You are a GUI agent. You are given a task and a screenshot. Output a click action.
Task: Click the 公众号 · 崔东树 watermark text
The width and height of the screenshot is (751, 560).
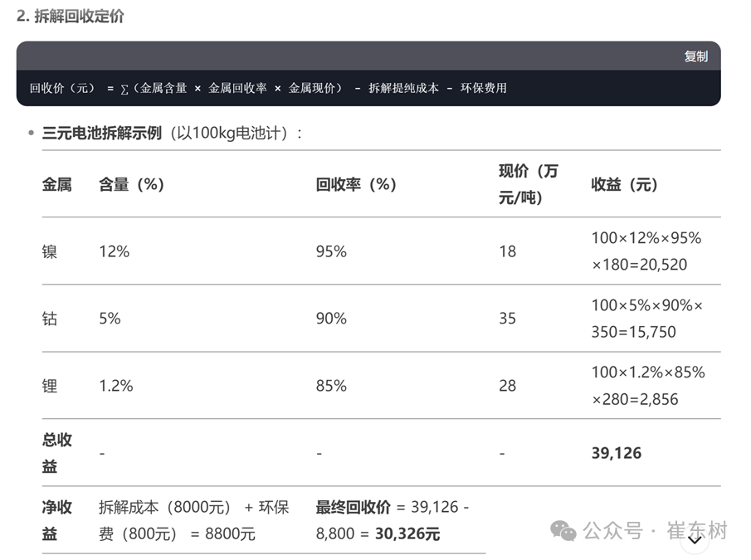point(655,530)
